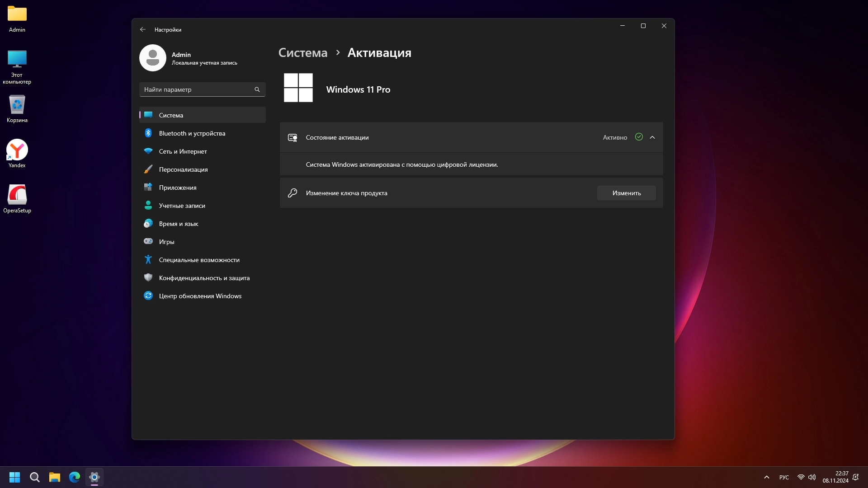868x488 pixels.
Task: Open Bluetooth и устройства settings section
Action: coord(192,133)
